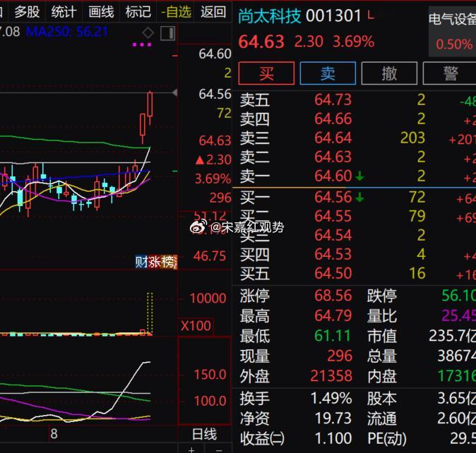
Task: Click the latest tall red candlestick
Action: click(x=150, y=104)
